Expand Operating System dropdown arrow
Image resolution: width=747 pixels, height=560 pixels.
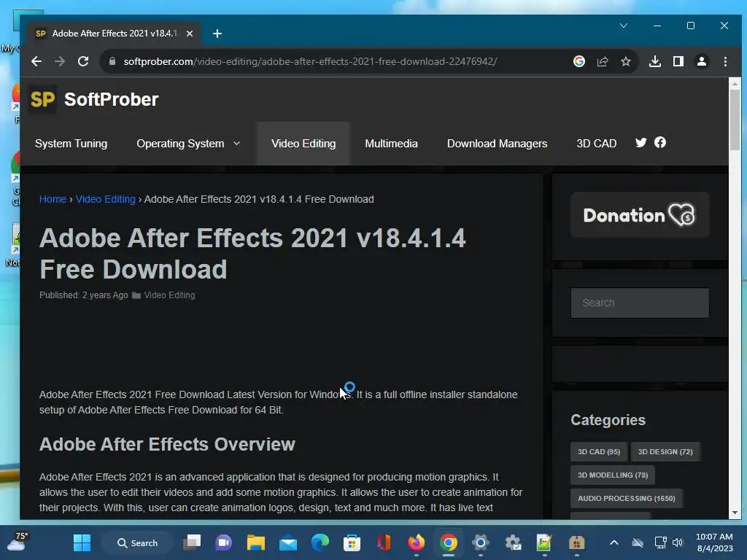(237, 144)
